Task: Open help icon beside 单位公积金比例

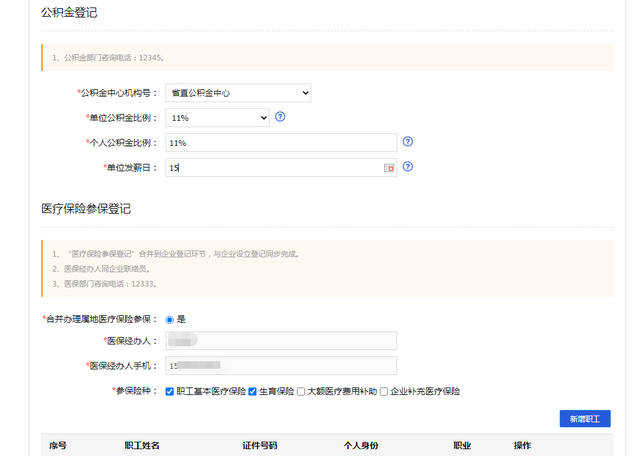Action: pos(280,117)
